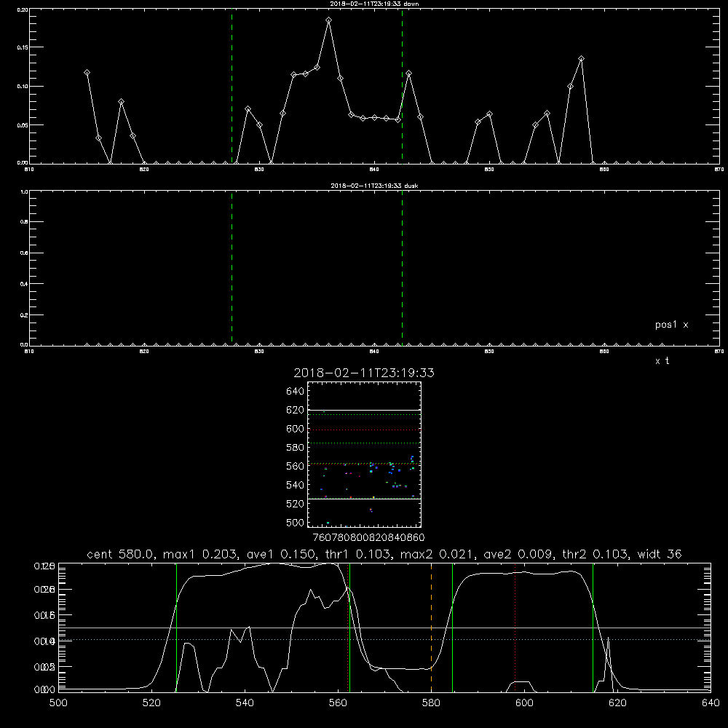Click the dawn plot title 2018-02-11T23:19:33 dawn
Viewport: 728px width, 728px height.
(x=374, y=4)
